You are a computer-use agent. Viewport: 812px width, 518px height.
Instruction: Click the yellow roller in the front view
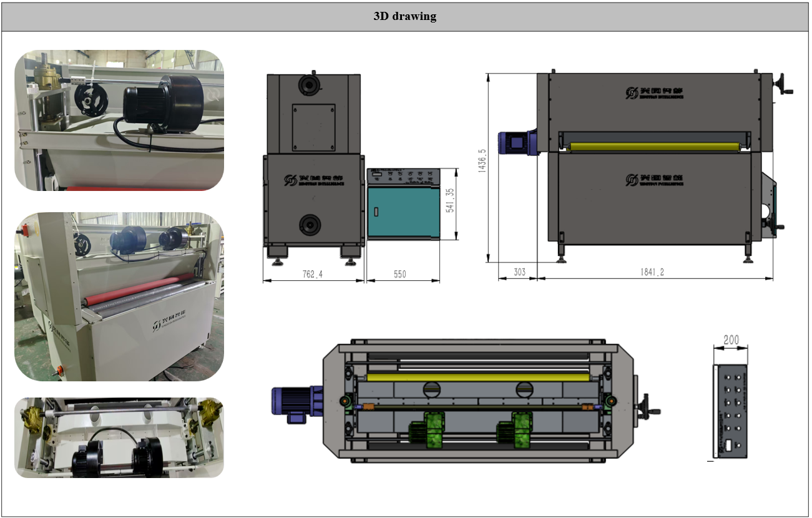tap(657, 147)
